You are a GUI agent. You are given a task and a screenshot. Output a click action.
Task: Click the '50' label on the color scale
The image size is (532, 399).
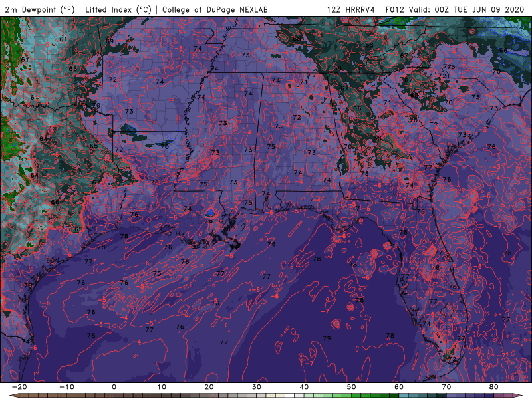tap(352, 387)
